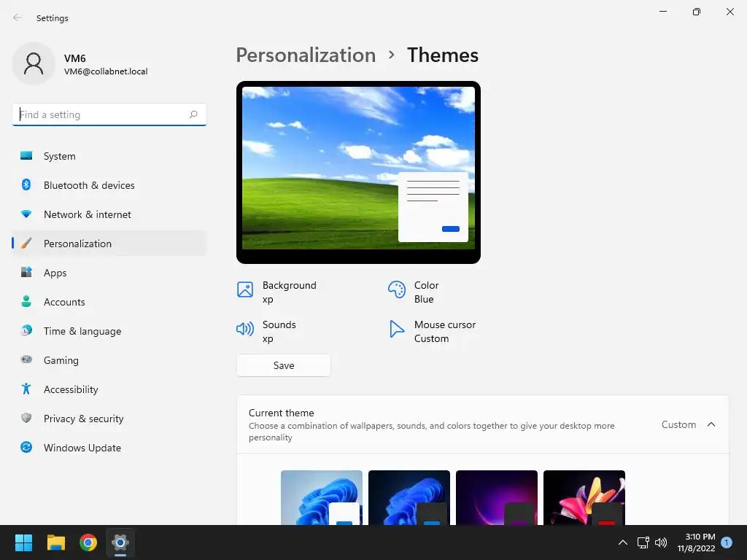Open Time & language settings

point(109,331)
